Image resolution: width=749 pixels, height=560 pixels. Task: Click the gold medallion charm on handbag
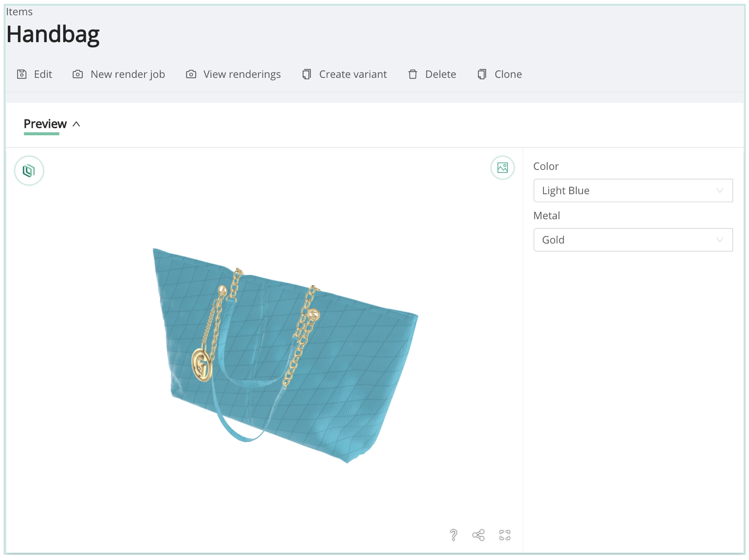(x=202, y=365)
